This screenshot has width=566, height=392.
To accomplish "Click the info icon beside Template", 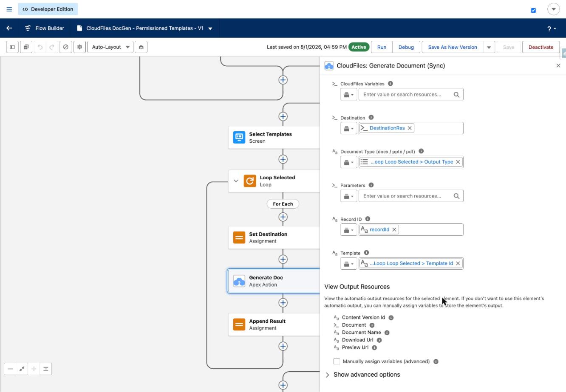I will 366,253.
